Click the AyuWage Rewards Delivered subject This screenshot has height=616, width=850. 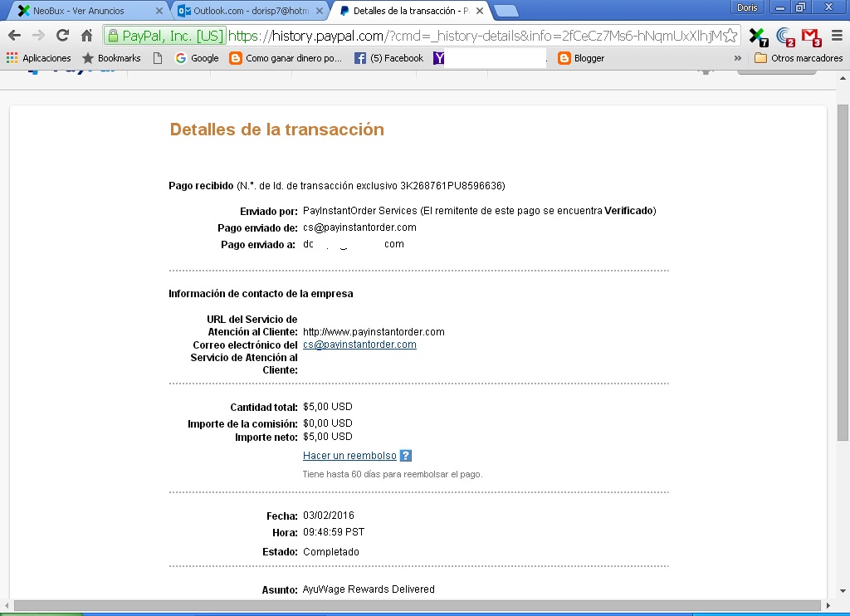(369, 589)
